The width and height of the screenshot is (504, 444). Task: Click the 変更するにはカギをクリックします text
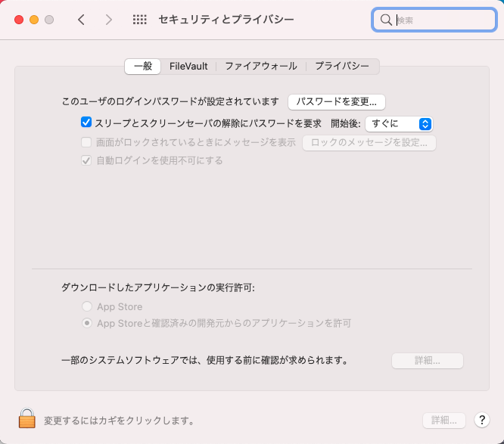pyautogui.click(x=120, y=421)
